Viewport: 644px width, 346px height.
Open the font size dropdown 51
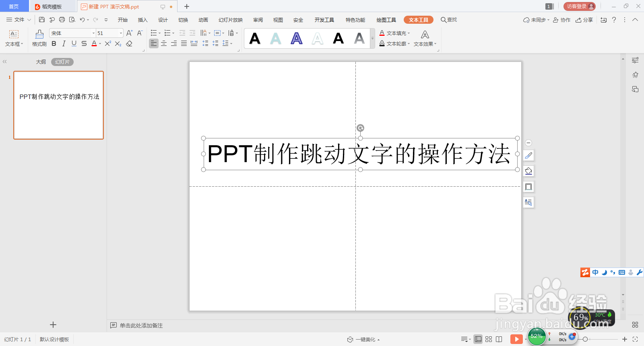click(x=121, y=33)
